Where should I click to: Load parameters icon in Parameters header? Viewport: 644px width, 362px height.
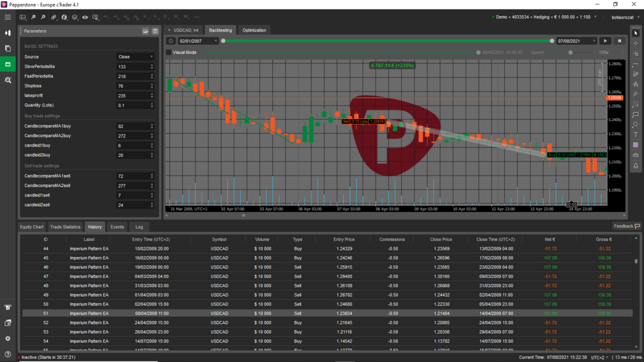[x=145, y=31]
